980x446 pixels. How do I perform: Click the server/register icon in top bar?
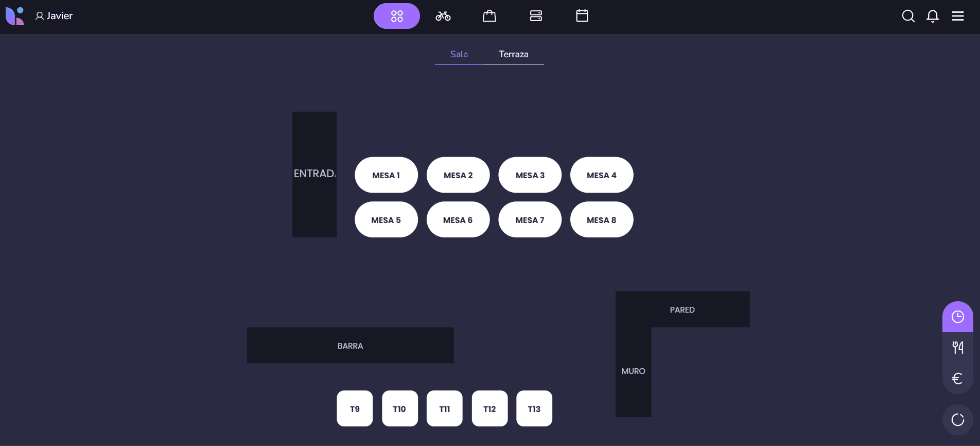(x=536, y=16)
